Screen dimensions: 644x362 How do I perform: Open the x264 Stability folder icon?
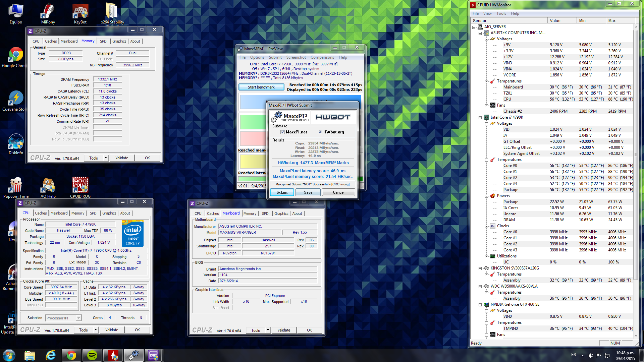[112, 14]
